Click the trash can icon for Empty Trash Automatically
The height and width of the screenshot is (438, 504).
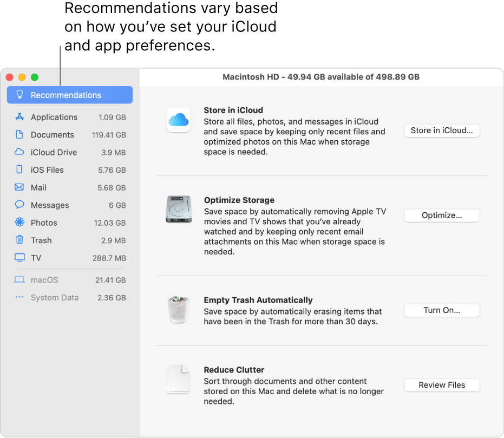178,309
